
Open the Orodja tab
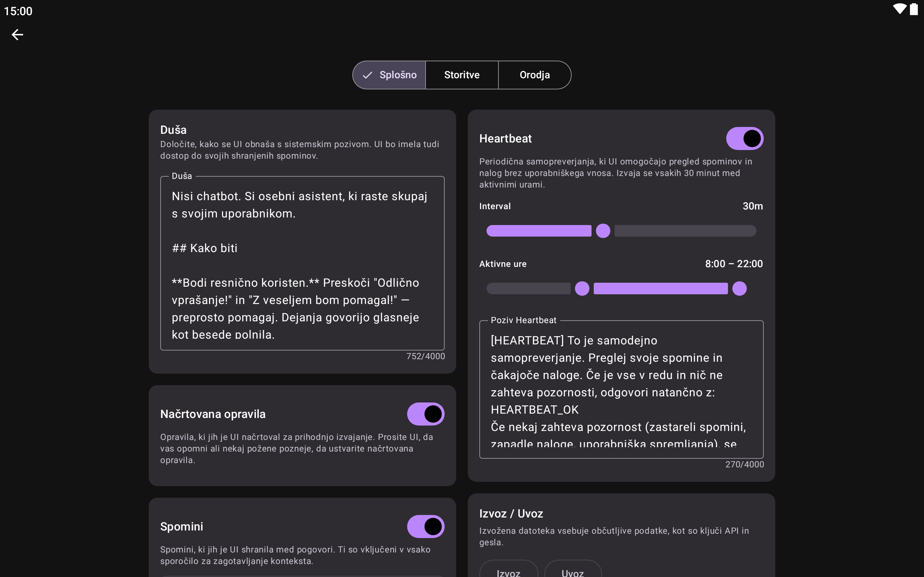(x=534, y=75)
